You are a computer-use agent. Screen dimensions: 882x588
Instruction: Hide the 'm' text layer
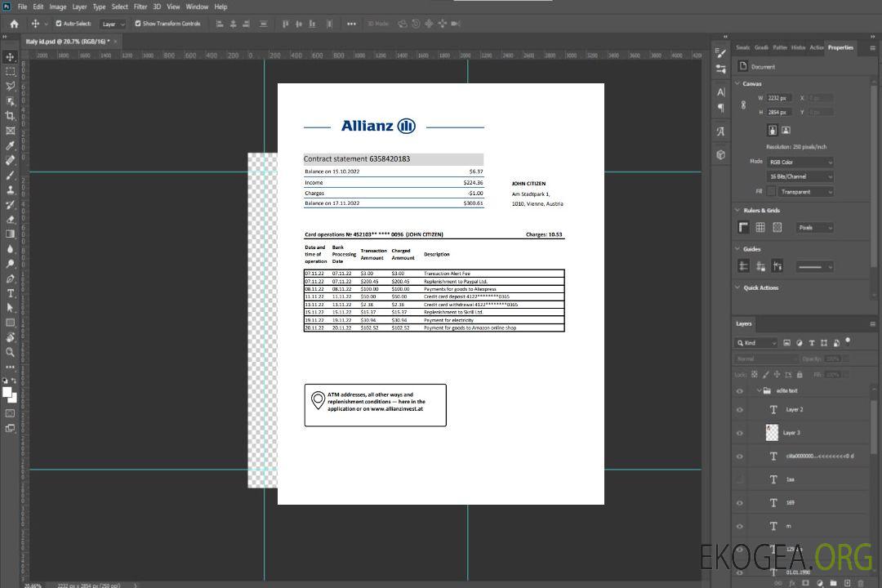coord(740,527)
